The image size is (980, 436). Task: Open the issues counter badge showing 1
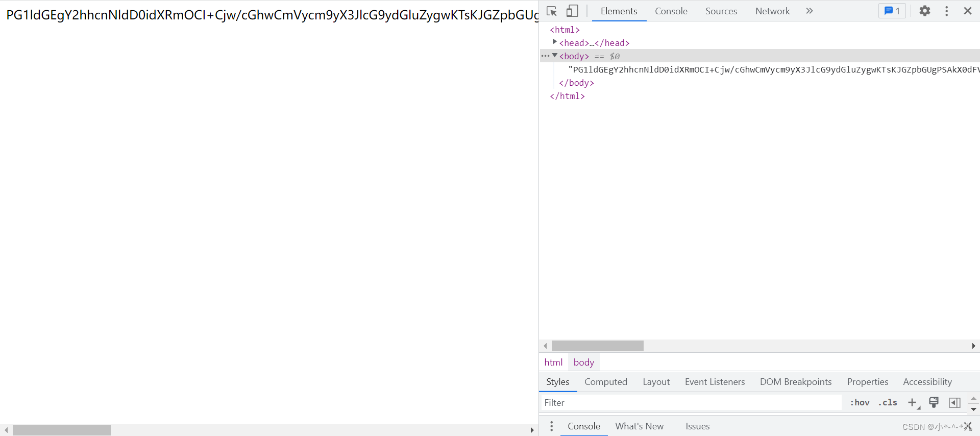tap(892, 11)
